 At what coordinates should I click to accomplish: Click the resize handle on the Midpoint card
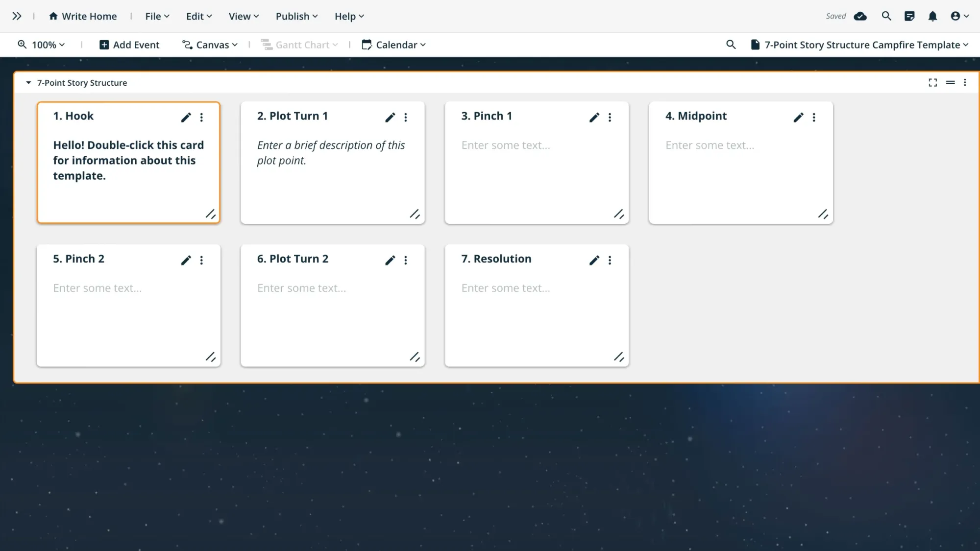[823, 214]
